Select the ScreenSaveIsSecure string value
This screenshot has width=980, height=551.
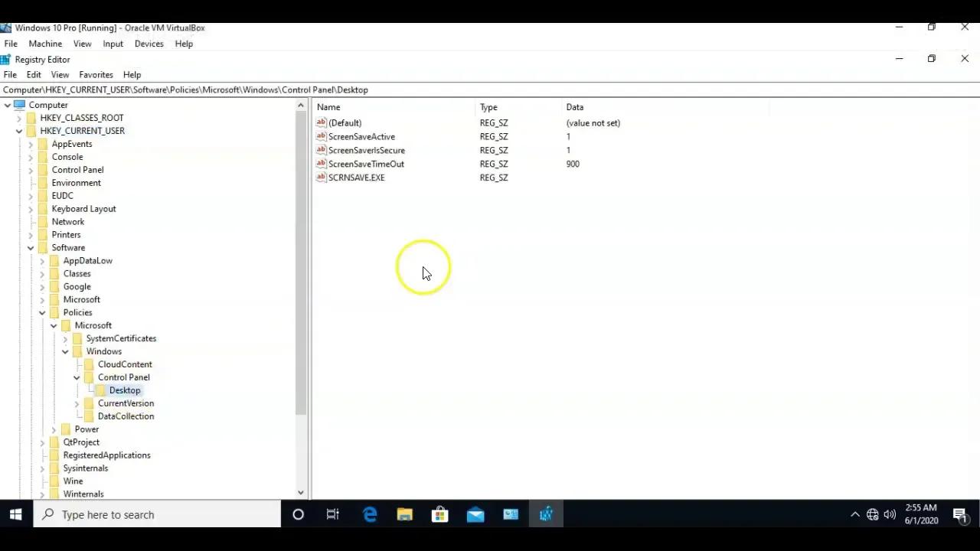366,150
